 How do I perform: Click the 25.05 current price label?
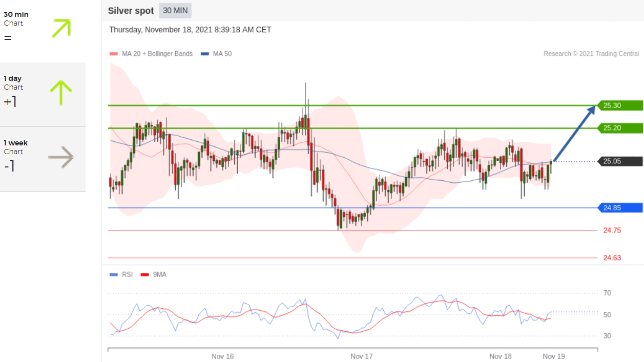coord(619,161)
